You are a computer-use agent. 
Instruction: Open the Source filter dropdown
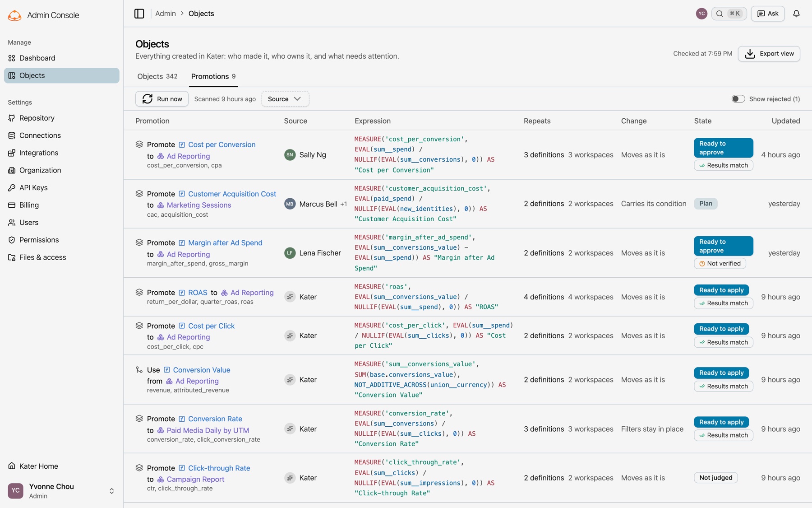[285, 99]
